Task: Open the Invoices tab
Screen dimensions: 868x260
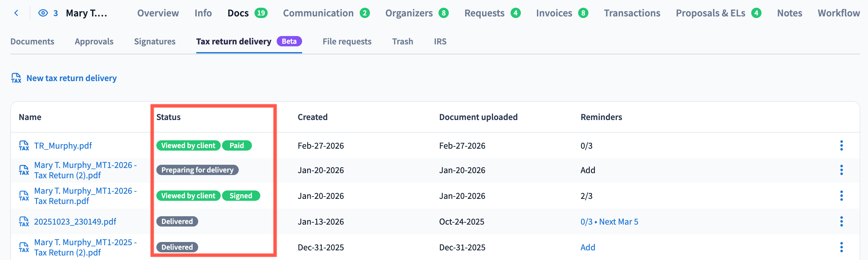Action: pyautogui.click(x=554, y=13)
